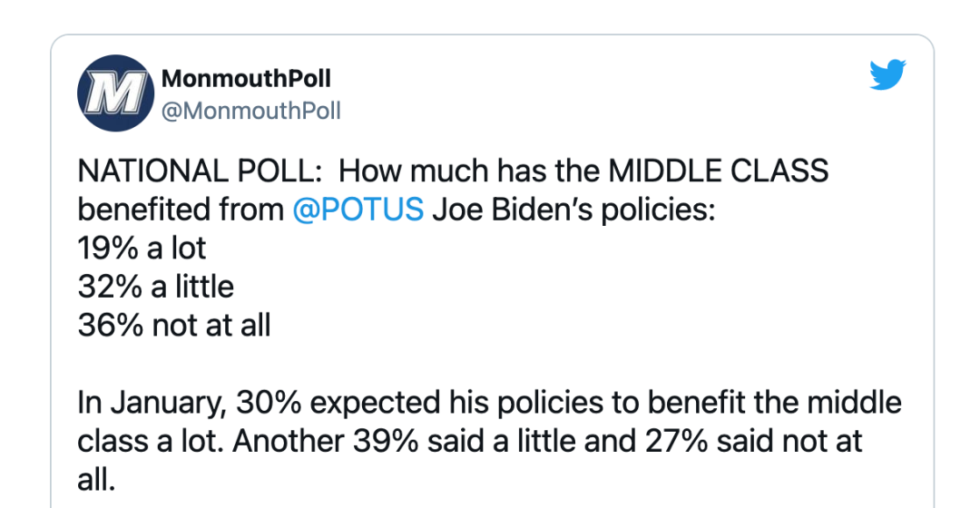Screen dimensions: 980x508
Task: Click the Twitter bird logo
Action: coord(887,74)
